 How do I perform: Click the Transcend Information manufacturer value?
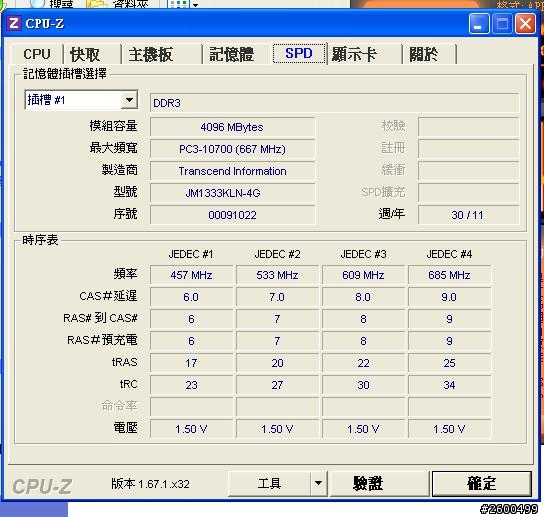coord(232,171)
